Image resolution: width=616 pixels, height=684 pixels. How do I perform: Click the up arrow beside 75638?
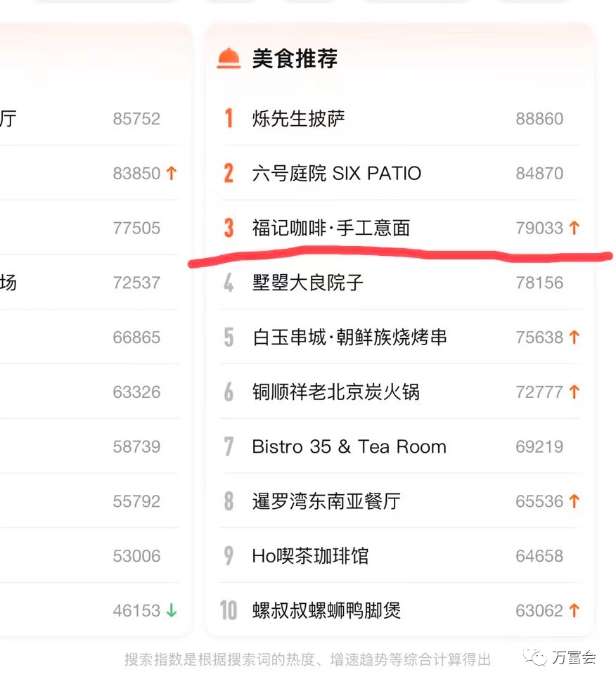[x=574, y=337]
